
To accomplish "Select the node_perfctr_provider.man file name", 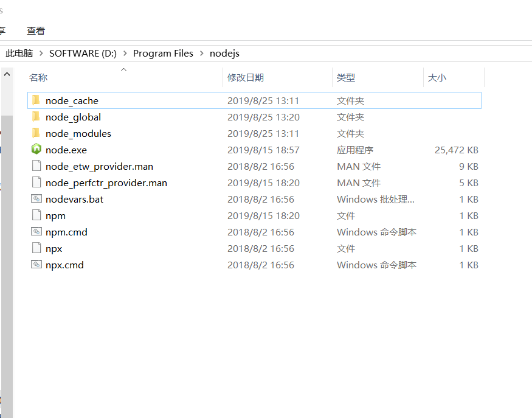I will pos(106,183).
